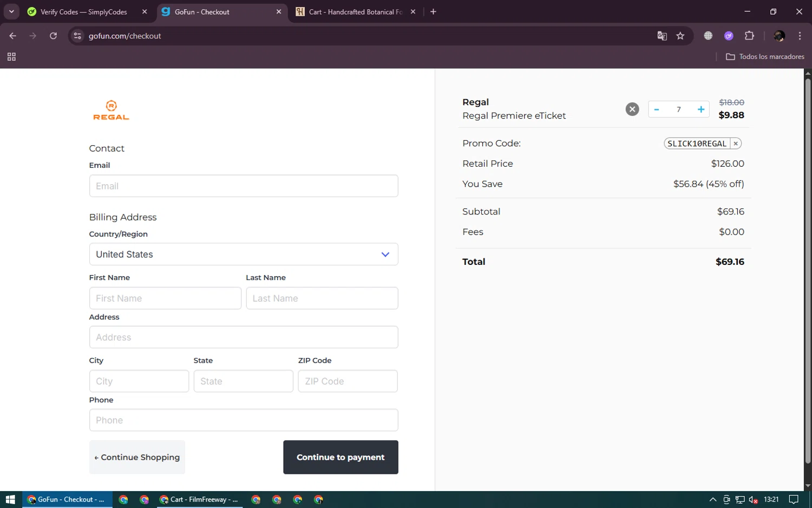View site information icon in address bar
The width and height of the screenshot is (812, 508).
[77, 36]
